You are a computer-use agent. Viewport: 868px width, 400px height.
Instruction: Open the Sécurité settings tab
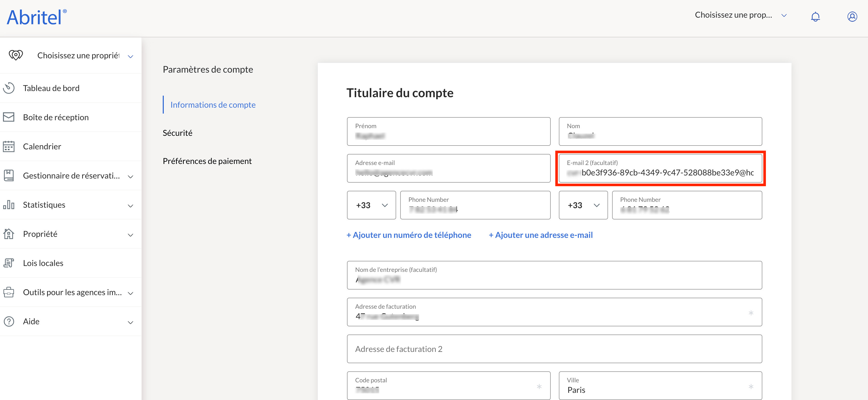177,133
